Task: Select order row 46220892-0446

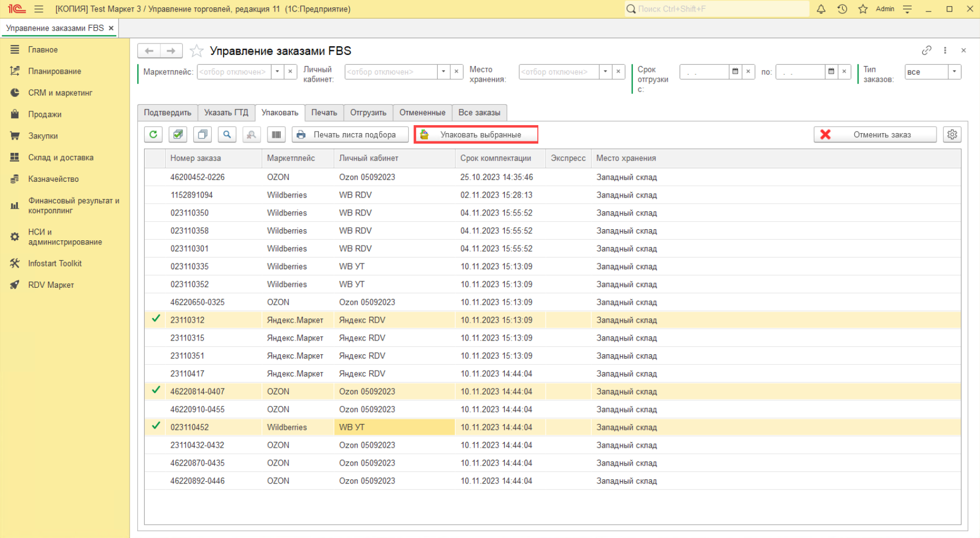Action: pyautogui.click(x=553, y=481)
